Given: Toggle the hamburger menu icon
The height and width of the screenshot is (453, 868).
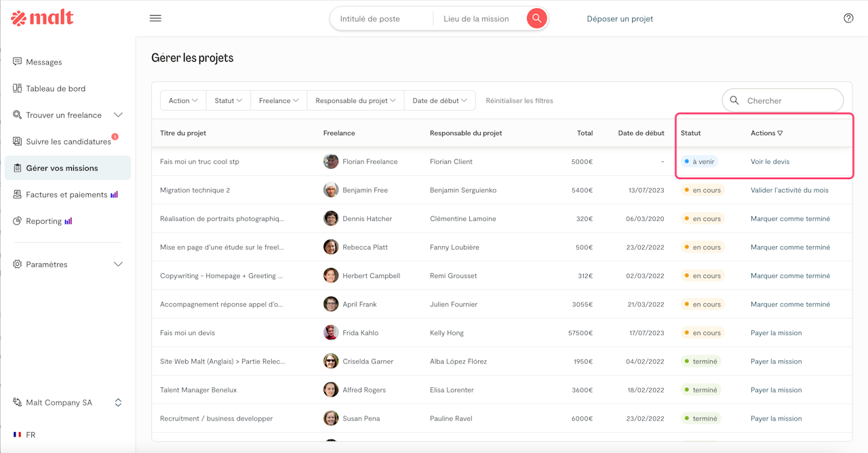Looking at the screenshot, I should pos(155,18).
